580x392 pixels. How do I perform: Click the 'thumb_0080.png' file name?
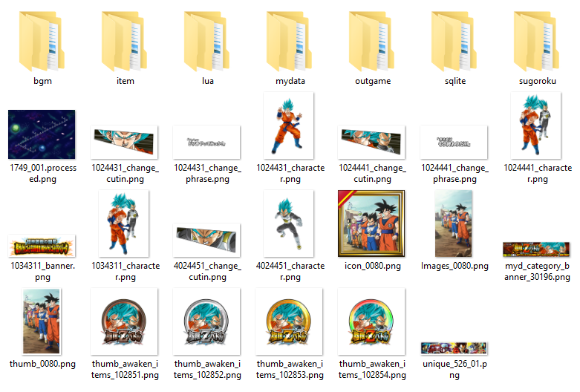pyautogui.click(x=42, y=364)
